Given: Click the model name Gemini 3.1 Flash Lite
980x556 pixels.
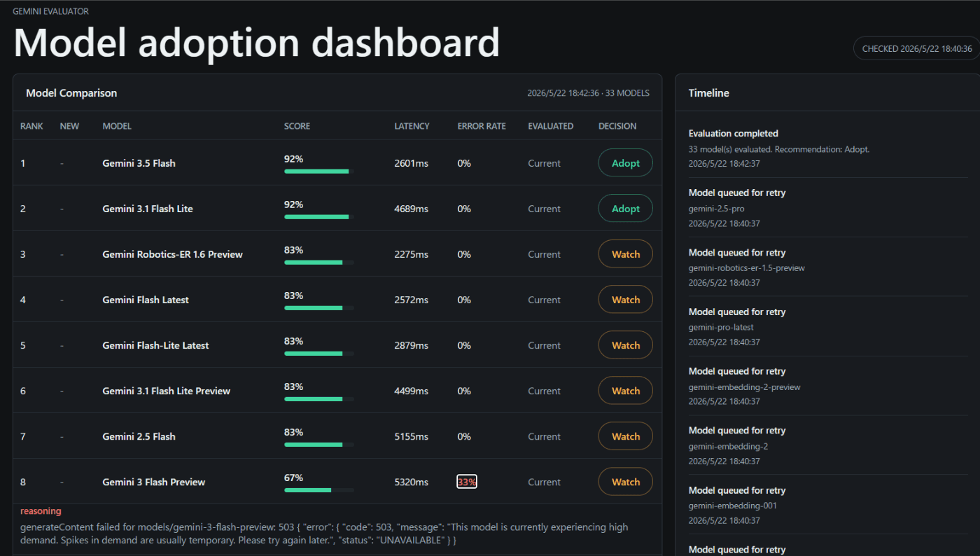Looking at the screenshot, I should tap(148, 209).
